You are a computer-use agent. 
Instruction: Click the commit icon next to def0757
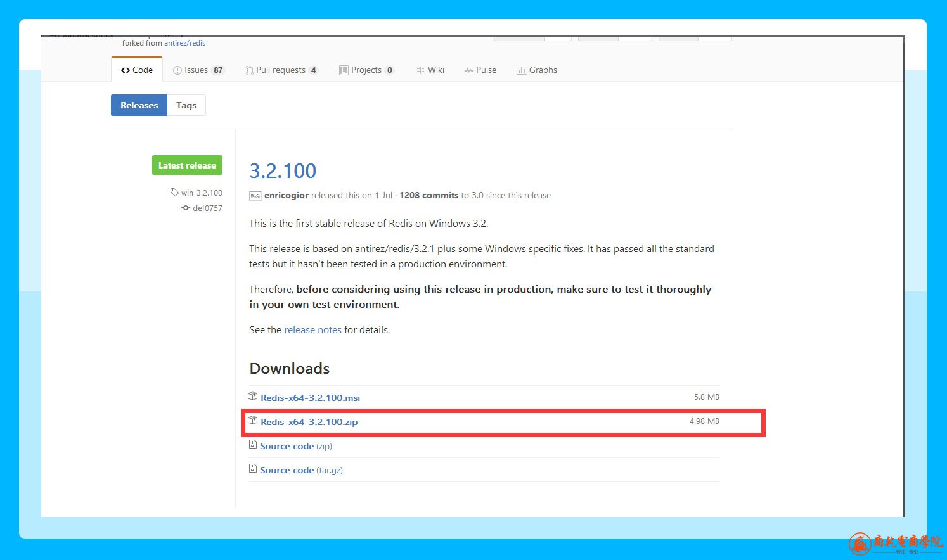point(186,208)
